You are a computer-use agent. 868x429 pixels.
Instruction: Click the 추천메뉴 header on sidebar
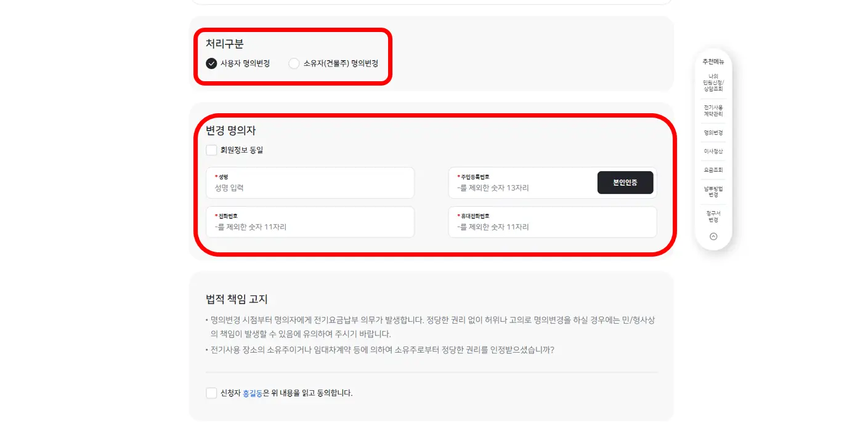(x=713, y=62)
